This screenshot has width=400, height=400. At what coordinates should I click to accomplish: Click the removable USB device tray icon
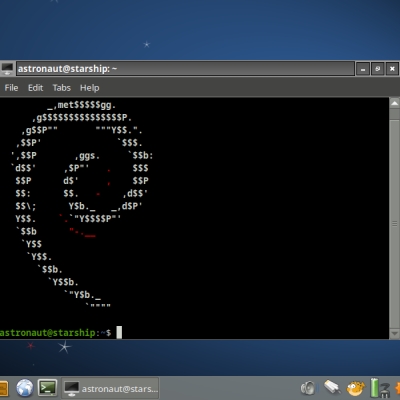pos(332,388)
